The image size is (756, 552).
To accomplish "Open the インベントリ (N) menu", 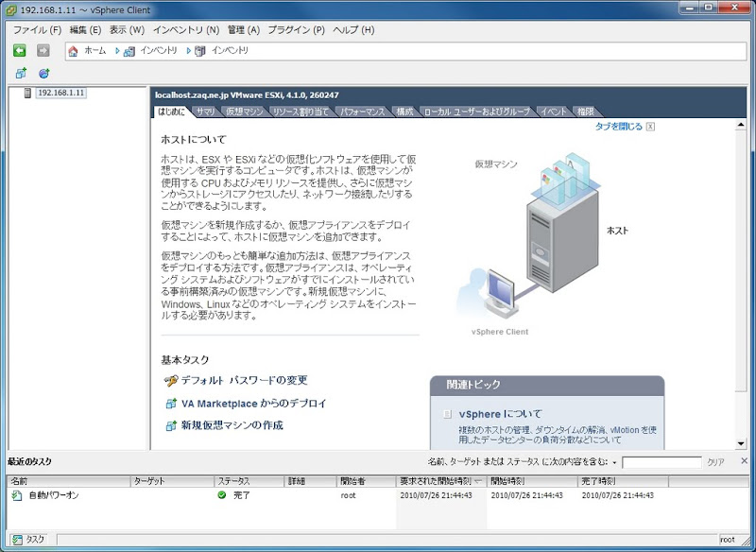I will (186, 30).
